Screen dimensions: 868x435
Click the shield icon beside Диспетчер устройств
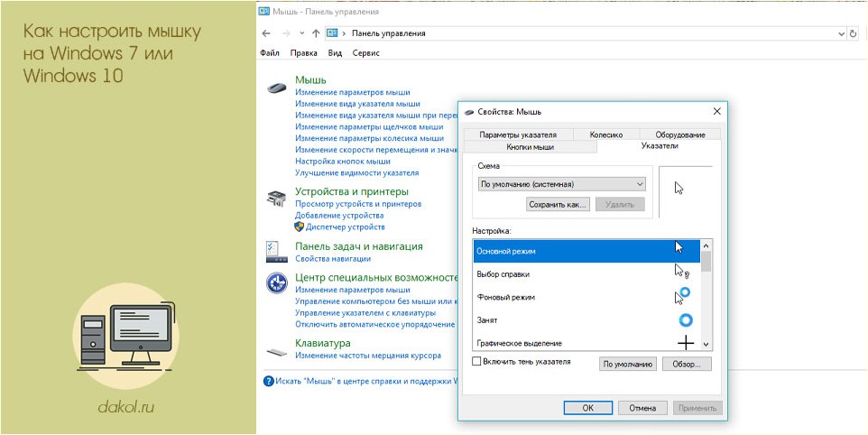299,227
